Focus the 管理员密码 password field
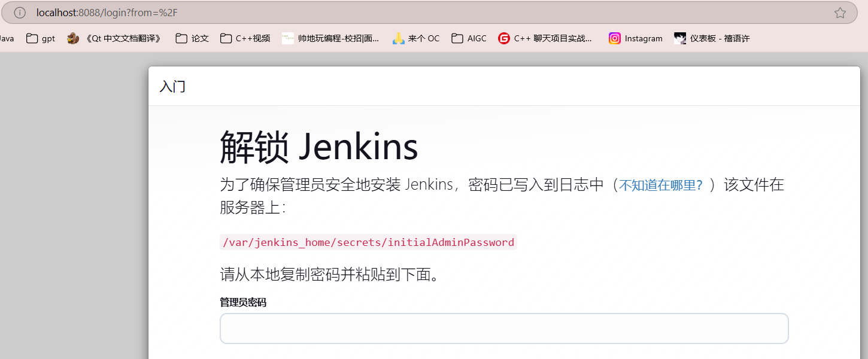The width and height of the screenshot is (868, 359). click(504, 328)
